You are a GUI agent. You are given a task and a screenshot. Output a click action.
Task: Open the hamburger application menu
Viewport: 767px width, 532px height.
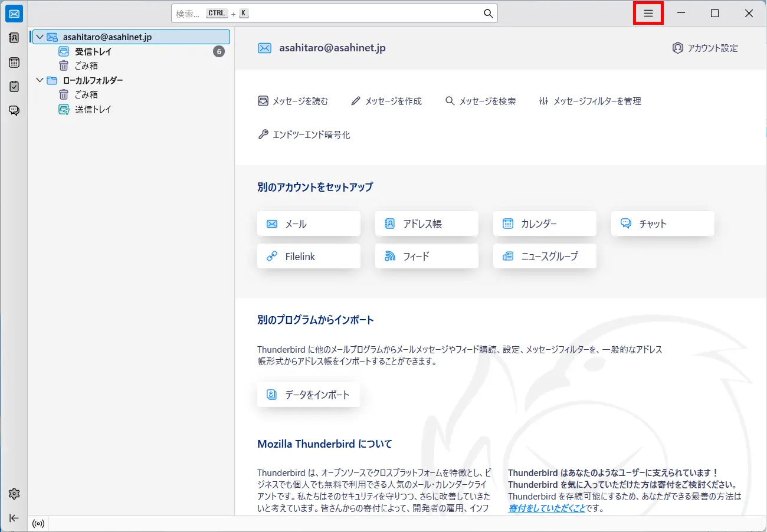click(648, 14)
